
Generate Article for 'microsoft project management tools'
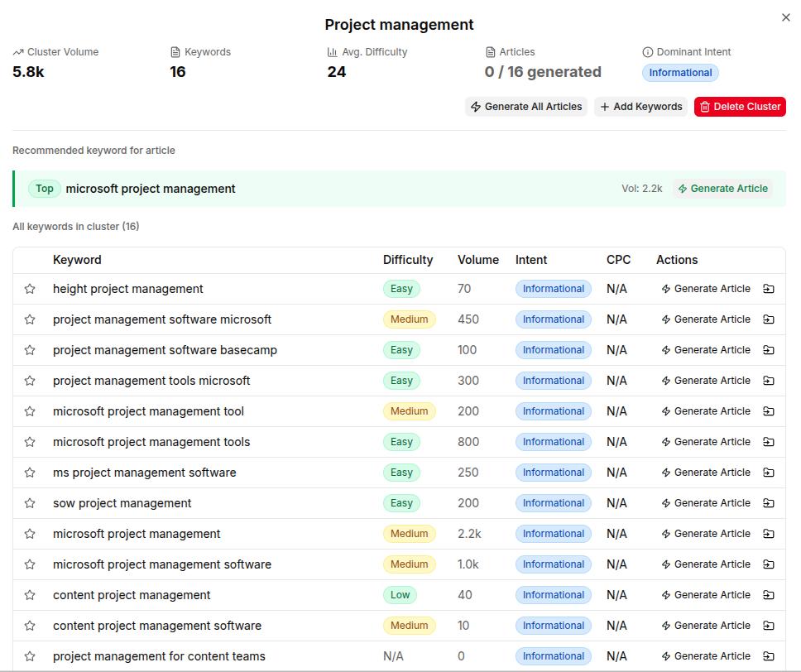(x=706, y=442)
